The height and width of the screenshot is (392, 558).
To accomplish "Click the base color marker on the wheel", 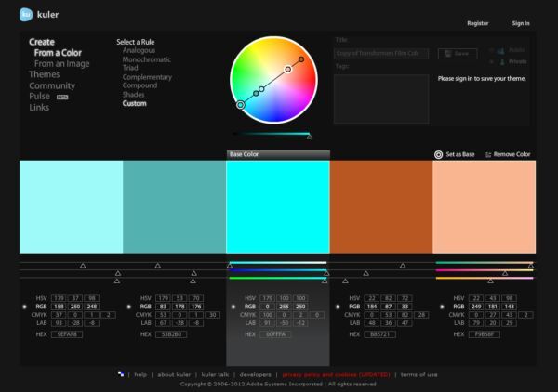I will (x=241, y=105).
